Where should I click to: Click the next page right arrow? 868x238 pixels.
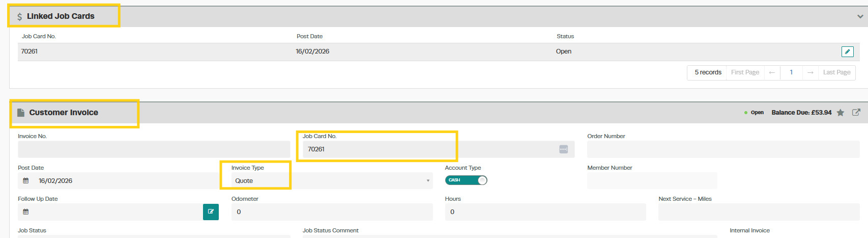pos(811,72)
